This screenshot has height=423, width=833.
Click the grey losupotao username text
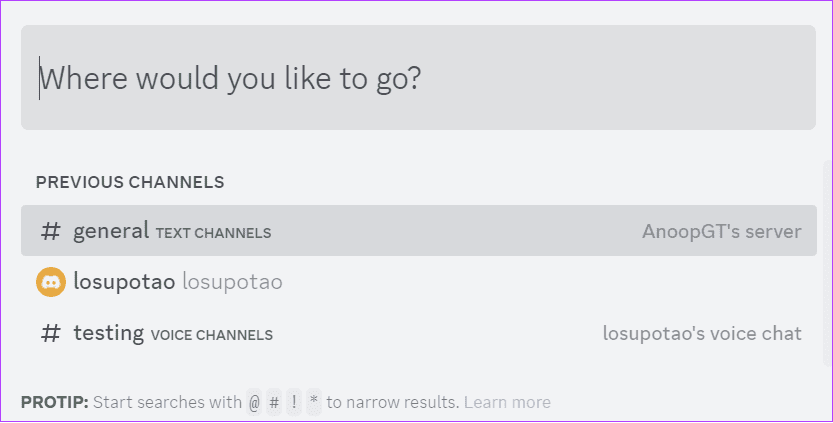pos(232,282)
